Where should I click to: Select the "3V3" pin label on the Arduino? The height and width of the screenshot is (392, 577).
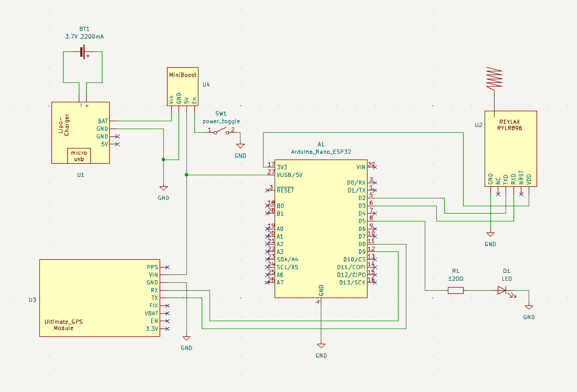pyautogui.click(x=282, y=167)
